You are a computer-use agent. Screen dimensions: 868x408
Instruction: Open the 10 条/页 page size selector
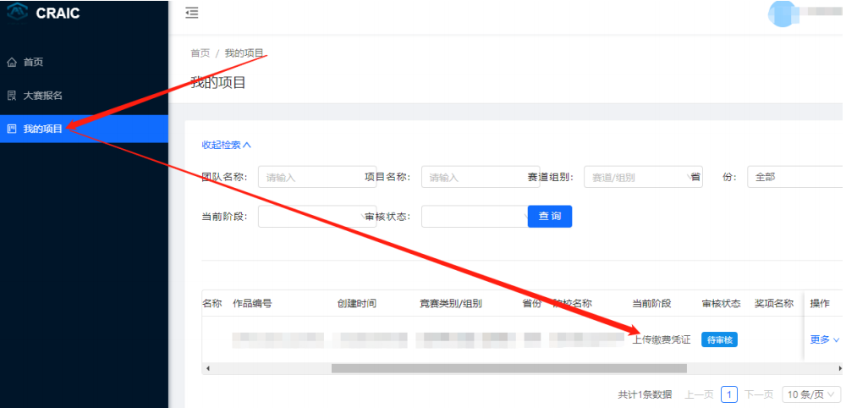tap(810, 394)
